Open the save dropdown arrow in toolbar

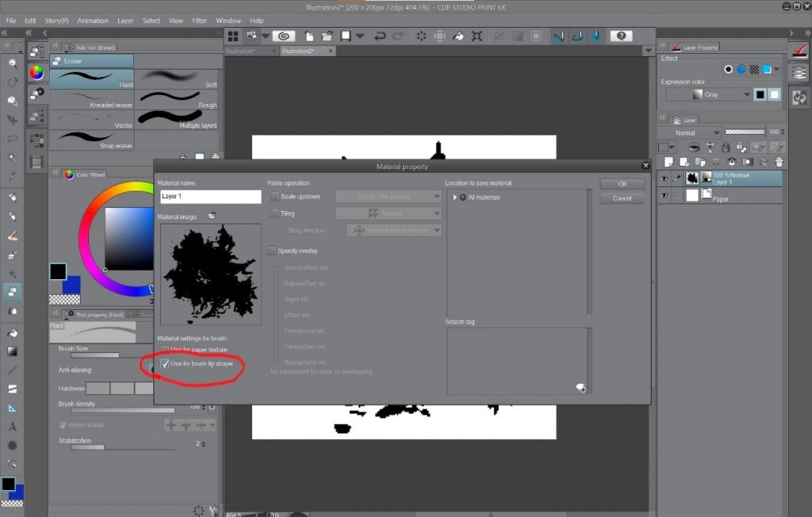tap(360, 36)
